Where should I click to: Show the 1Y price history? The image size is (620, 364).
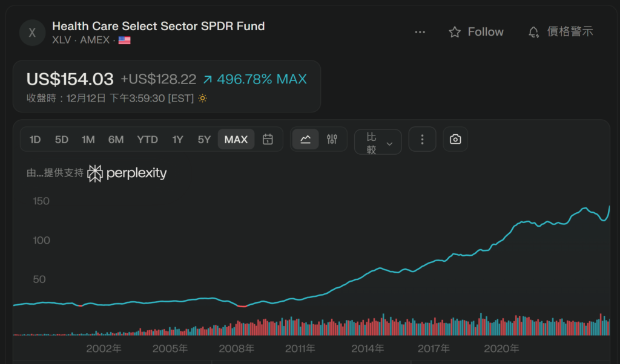click(x=177, y=140)
